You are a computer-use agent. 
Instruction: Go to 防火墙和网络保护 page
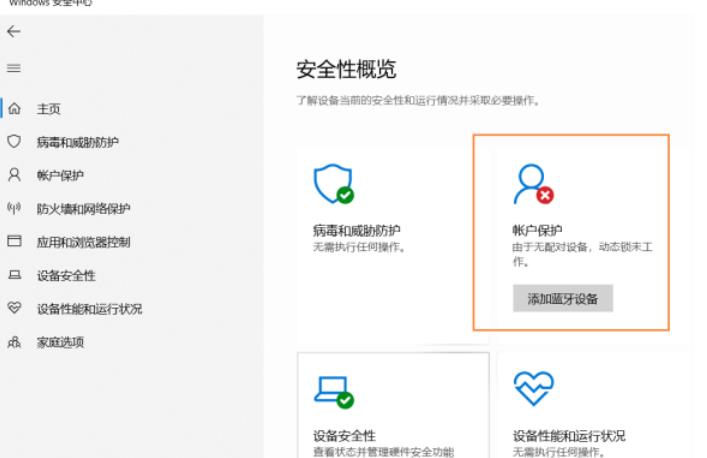pos(83,209)
